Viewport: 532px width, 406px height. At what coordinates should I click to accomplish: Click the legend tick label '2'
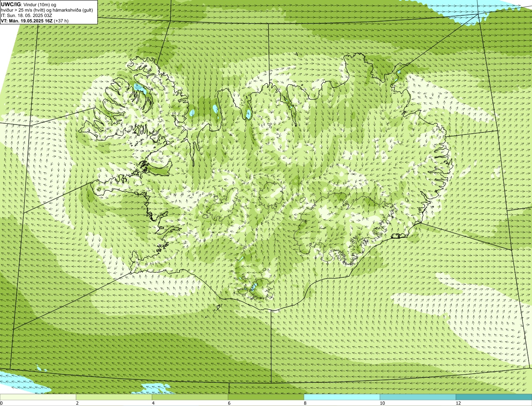[x=77, y=403]
